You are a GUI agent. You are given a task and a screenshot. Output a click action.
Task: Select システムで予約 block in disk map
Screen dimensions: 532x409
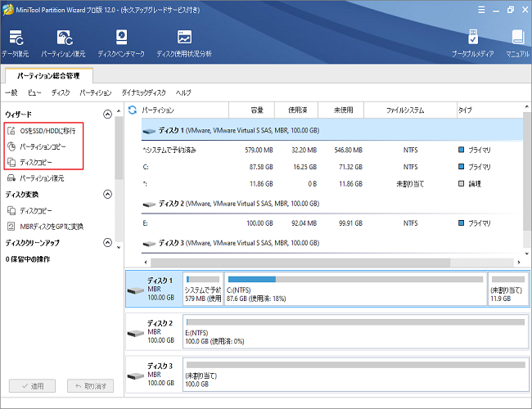(203, 289)
